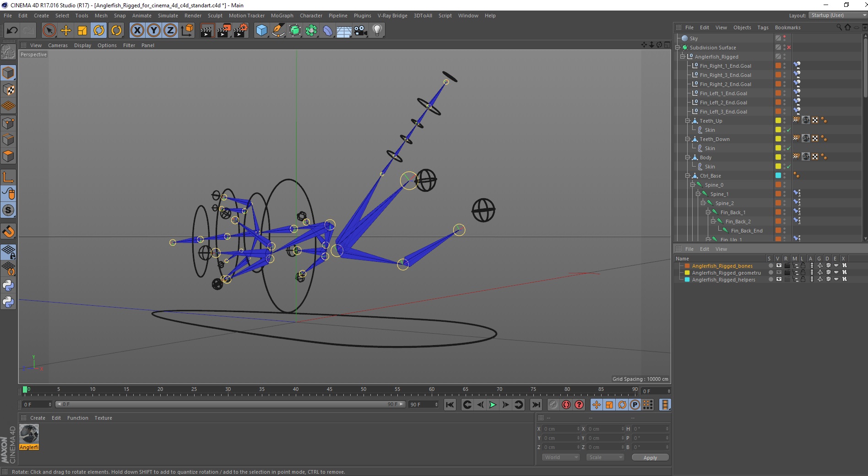Toggle Subdivision Surface enable mark
This screenshot has height=476, width=868.
coord(789,48)
